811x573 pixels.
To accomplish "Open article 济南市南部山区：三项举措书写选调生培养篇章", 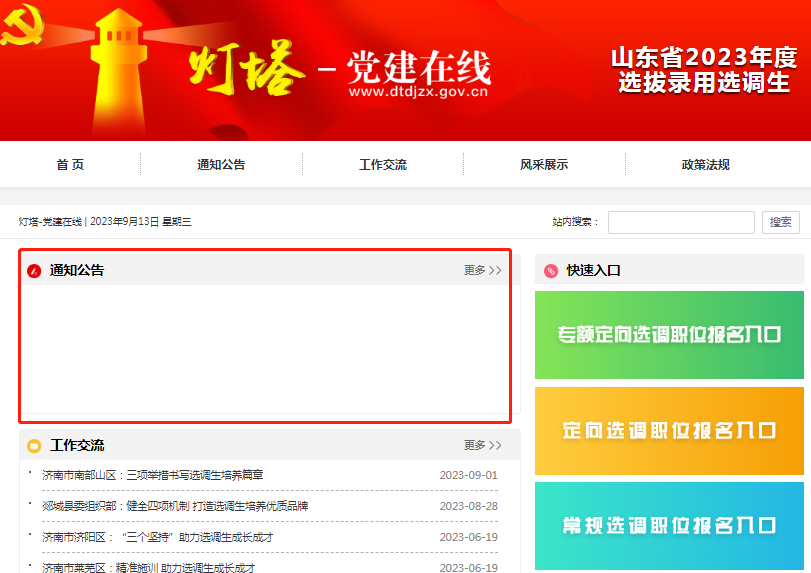I will point(153,475).
